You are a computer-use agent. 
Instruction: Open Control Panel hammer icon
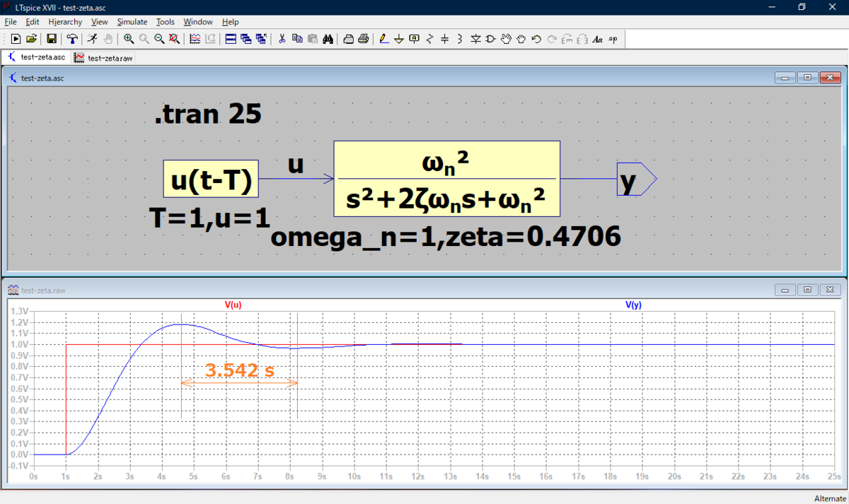tap(72, 39)
